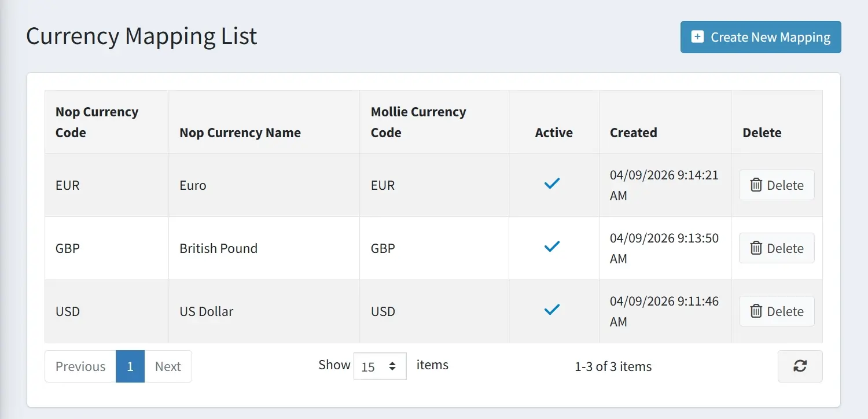Click the Euro currency name cell

click(264, 185)
